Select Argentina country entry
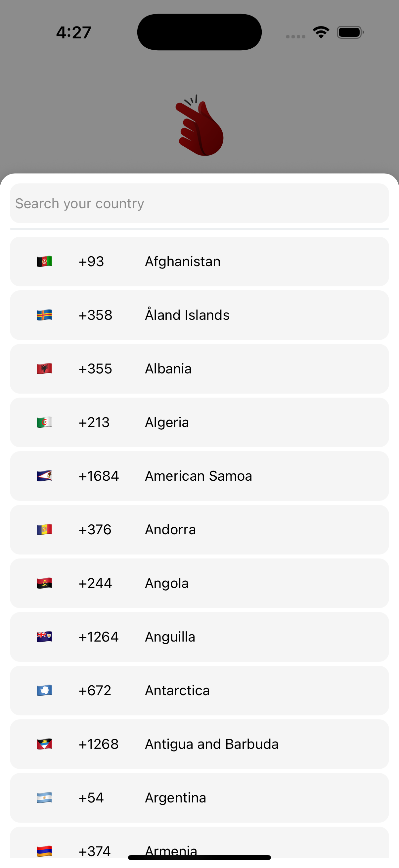Screen dimensions: 399x868 click(x=175, y=797)
